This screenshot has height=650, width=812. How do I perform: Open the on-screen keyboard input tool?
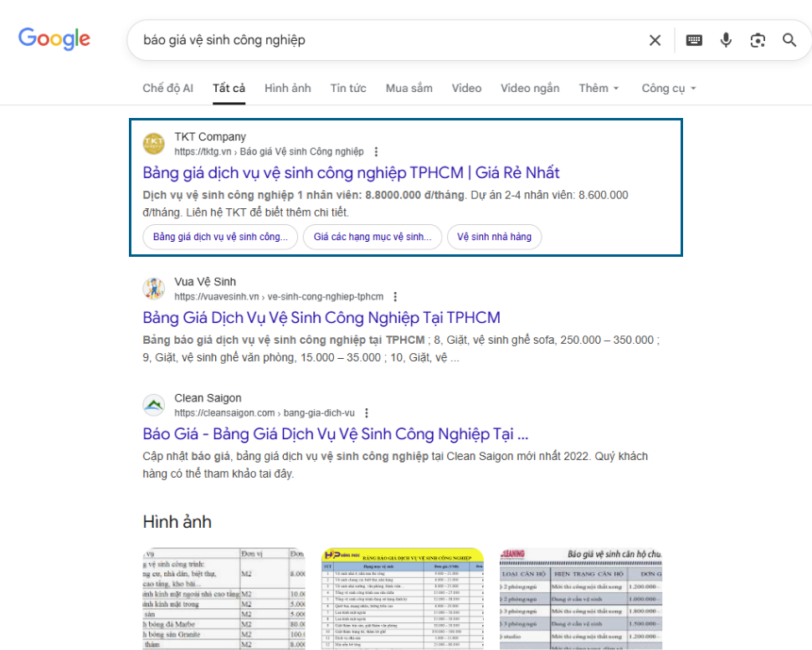coord(694,40)
